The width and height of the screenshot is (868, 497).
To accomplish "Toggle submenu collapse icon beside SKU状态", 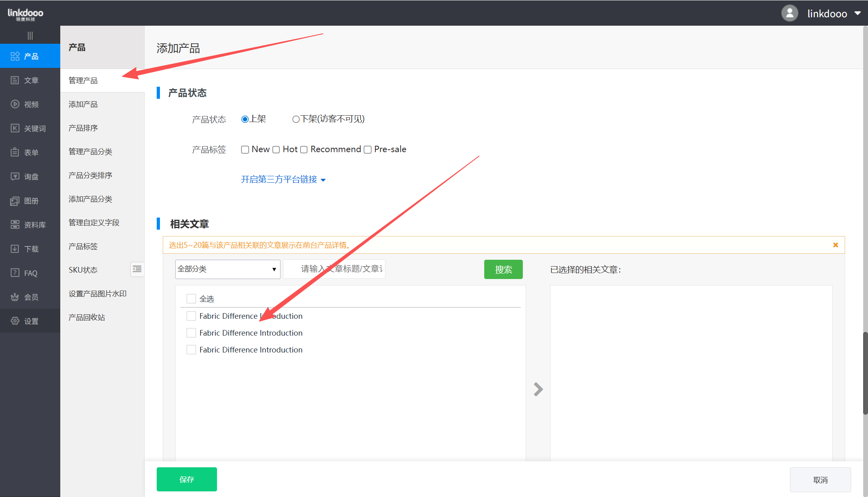I will pyautogui.click(x=137, y=269).
